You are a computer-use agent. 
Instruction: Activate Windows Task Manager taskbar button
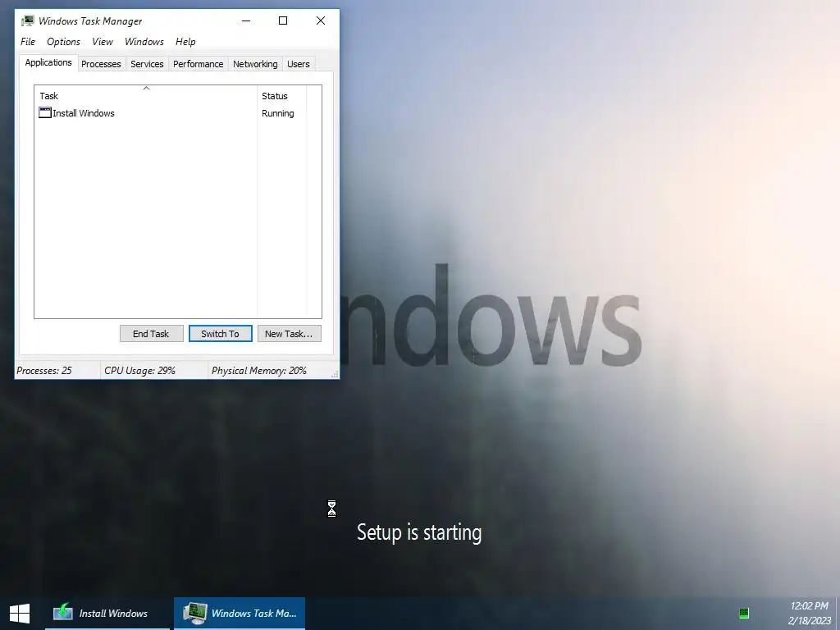pos(240,614)
